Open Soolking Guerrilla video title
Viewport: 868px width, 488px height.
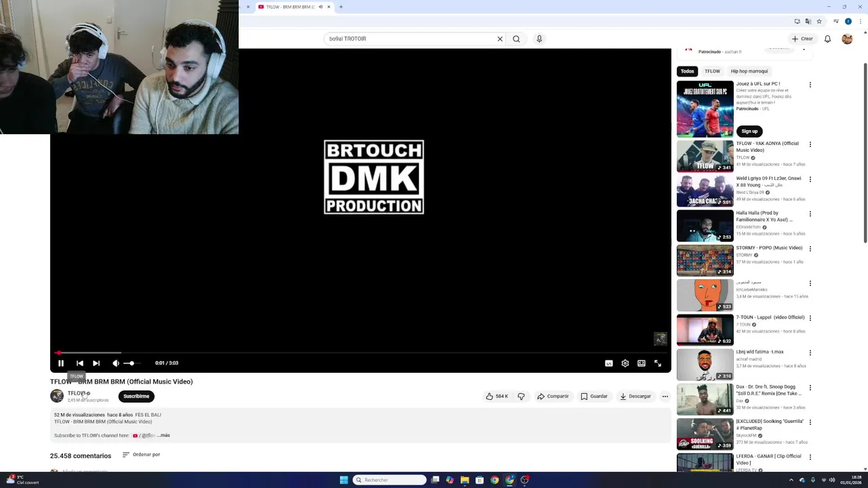770,424
